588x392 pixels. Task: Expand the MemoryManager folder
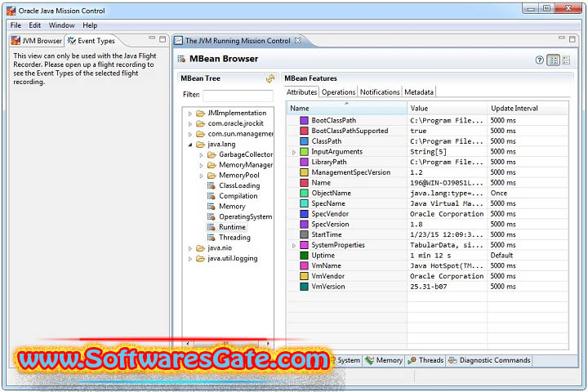point(202,165)
